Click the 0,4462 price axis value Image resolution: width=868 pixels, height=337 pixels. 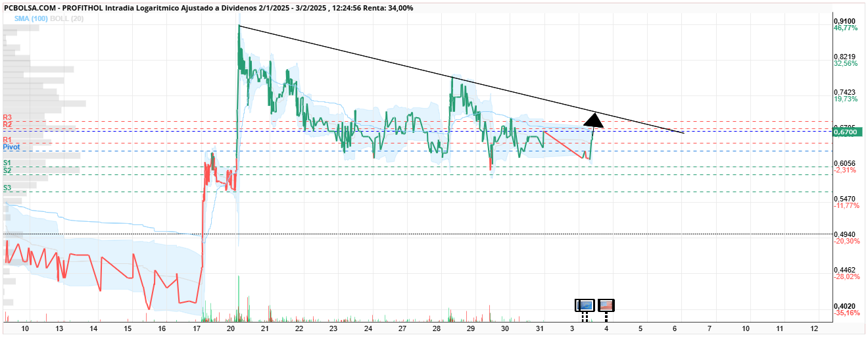(x=844, y=270)
